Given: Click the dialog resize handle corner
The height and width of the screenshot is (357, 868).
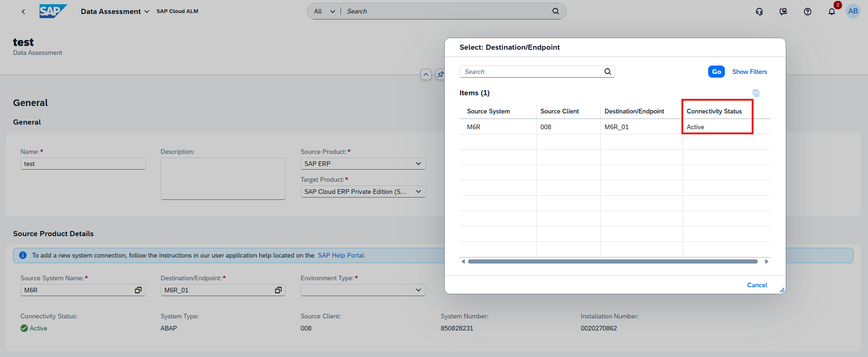Looking at the screenshot, I should coord(782,290).
